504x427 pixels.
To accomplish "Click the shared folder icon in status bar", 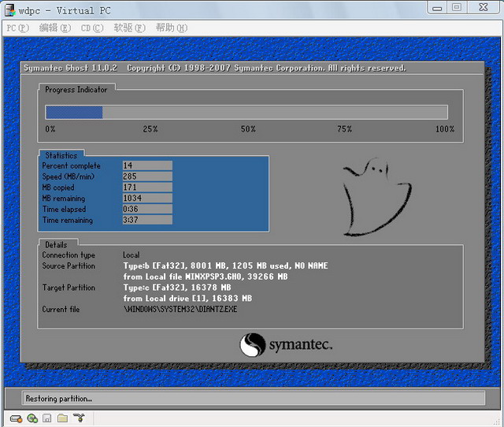I will 62,418.
